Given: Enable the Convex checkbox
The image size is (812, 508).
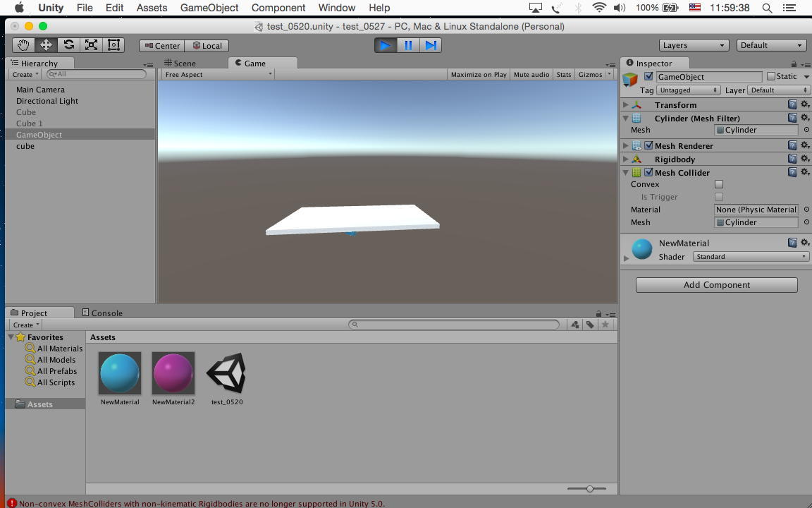Looking at the screenshot, I should pyautogui.click(x=719, y=184).
